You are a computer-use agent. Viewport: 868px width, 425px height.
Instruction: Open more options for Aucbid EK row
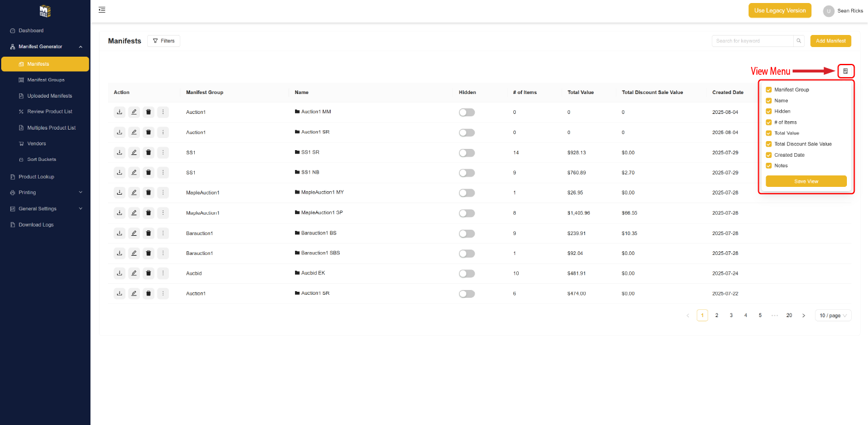[163, 273]
